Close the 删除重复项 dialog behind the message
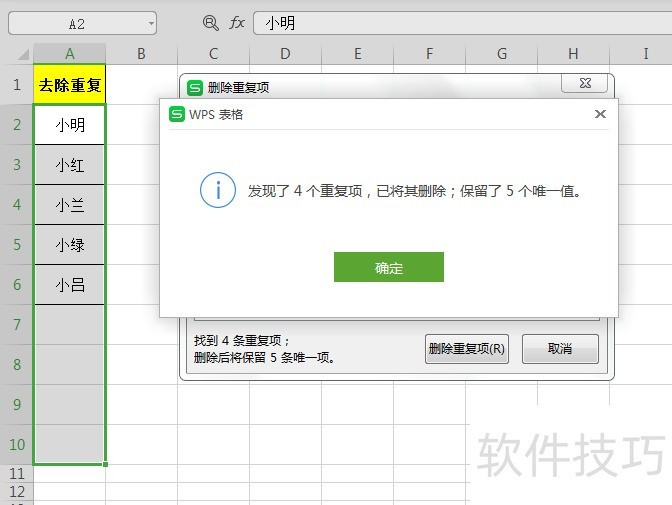The image size is (672, 505). click(x=584, y=85)
